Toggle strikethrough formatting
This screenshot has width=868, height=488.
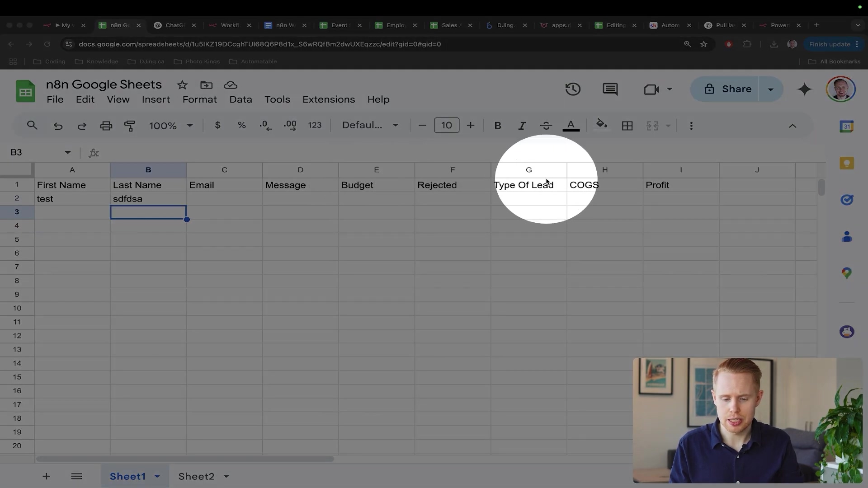[546, 126]
